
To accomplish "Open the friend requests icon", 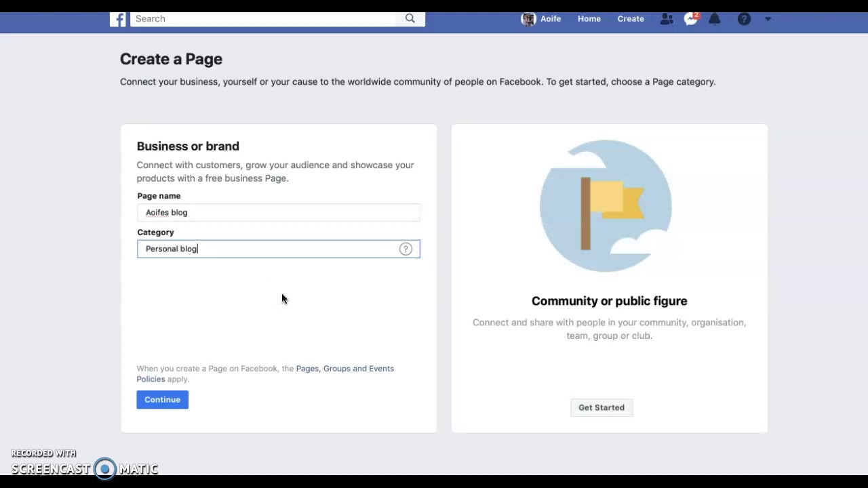I will pyautogui.click(x=667, y=19).
